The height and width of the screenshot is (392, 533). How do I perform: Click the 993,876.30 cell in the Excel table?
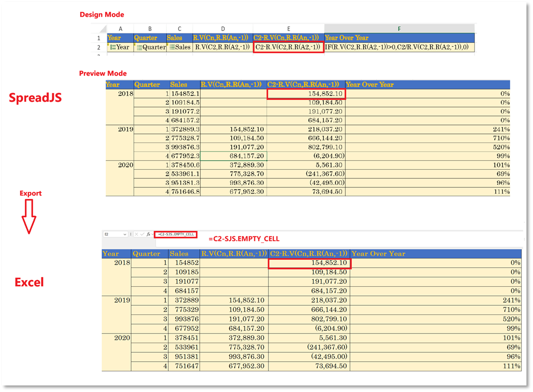coord(234,357)
